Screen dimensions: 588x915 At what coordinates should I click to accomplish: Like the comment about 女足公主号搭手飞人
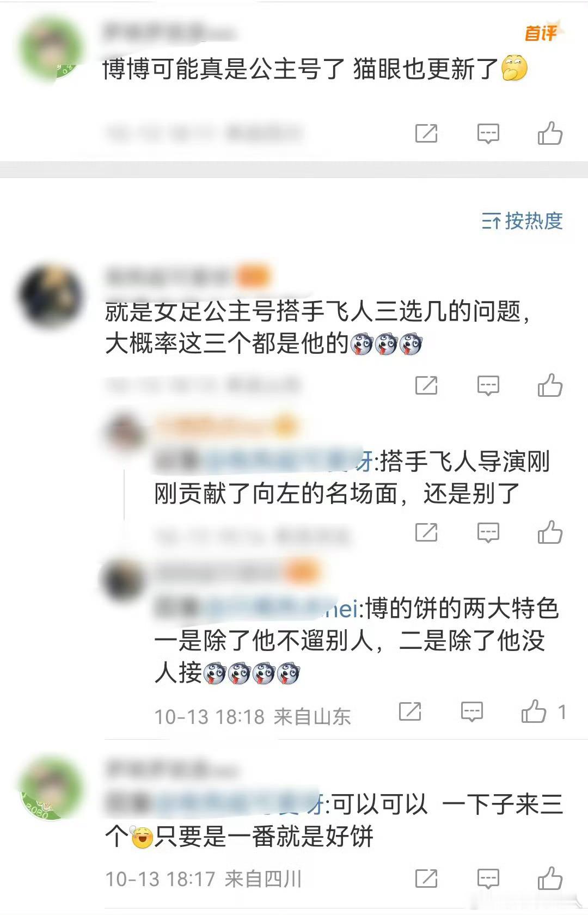[x=550, y=385]
